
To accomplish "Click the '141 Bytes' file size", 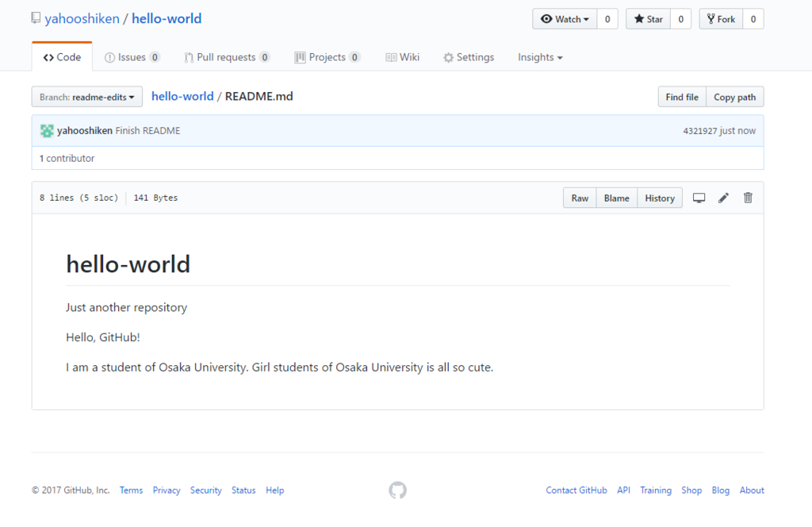I will pos(155,198).
